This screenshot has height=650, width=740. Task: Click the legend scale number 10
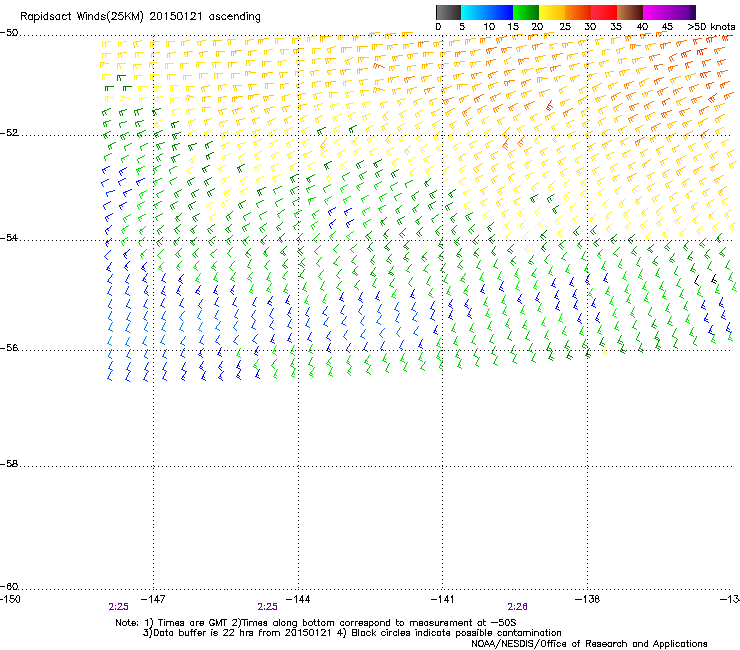[489, 27]
